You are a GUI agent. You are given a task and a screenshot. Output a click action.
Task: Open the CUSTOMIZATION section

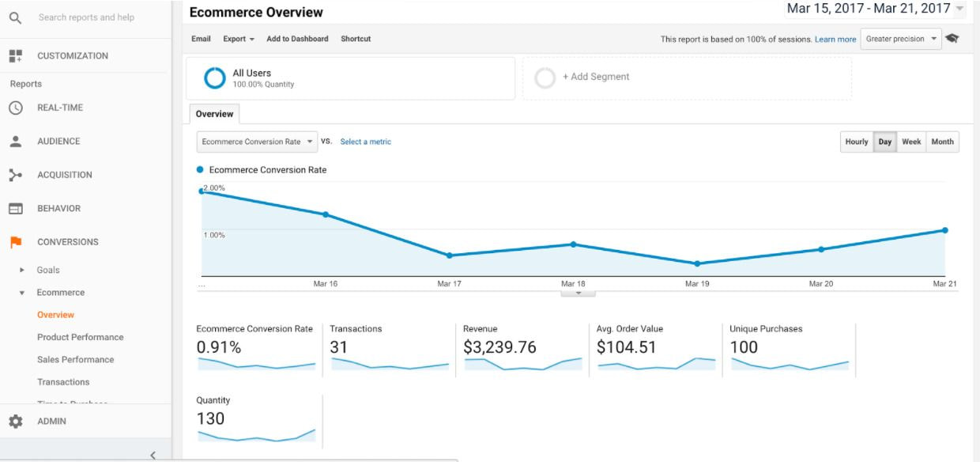(x=73, y=56)
